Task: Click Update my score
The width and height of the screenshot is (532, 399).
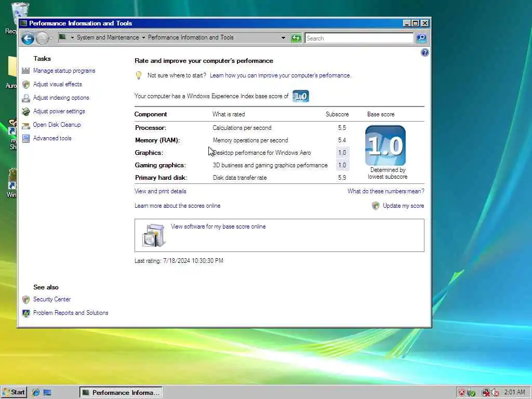Action: 403,206
